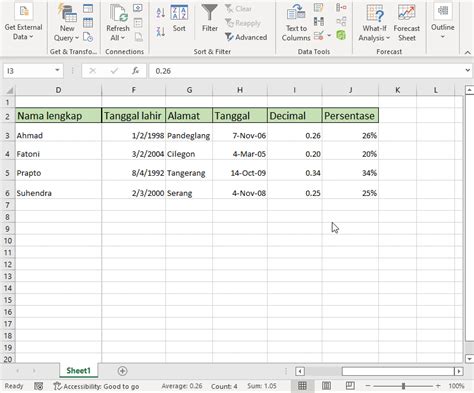Add a new sheet
Viewport: 474px width, 393px height.
[122, 371]
